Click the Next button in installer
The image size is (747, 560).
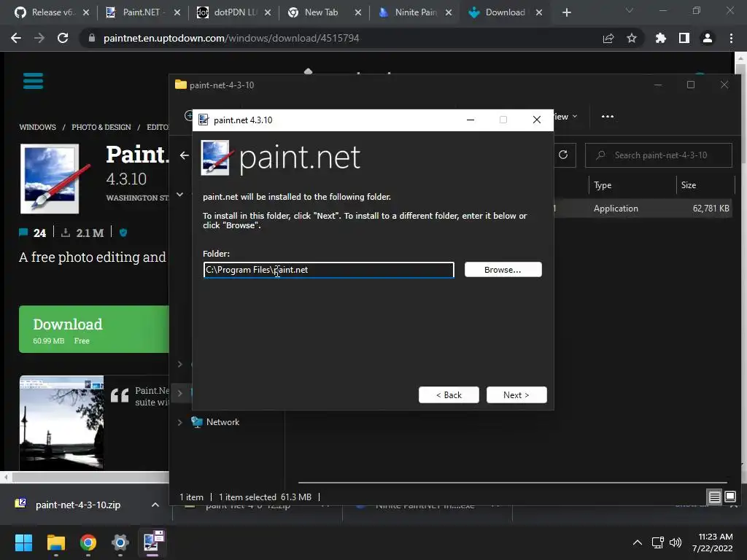(x=516, y=394)
